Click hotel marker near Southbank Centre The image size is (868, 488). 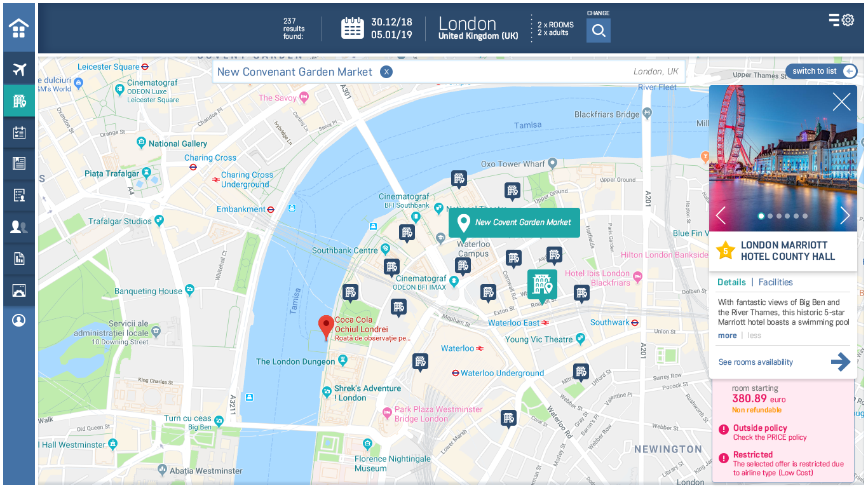coord(391,267)
